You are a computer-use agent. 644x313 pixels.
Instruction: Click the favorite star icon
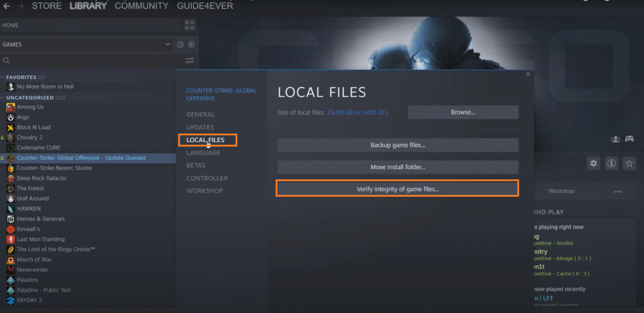pos(628,163)
